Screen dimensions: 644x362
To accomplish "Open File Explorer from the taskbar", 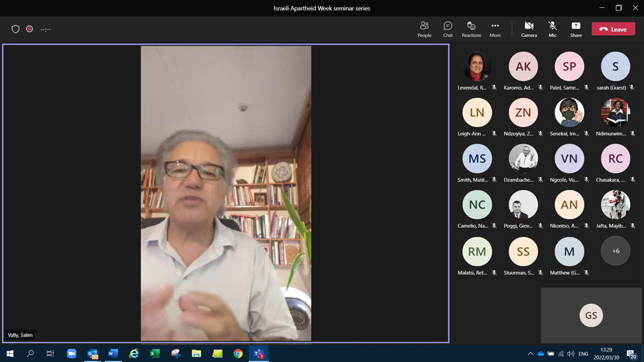I will click(x=197, y=353).
